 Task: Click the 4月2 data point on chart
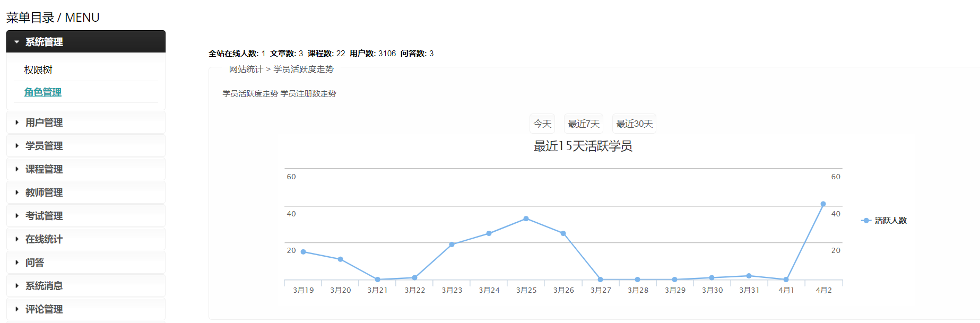pos(823,204)
